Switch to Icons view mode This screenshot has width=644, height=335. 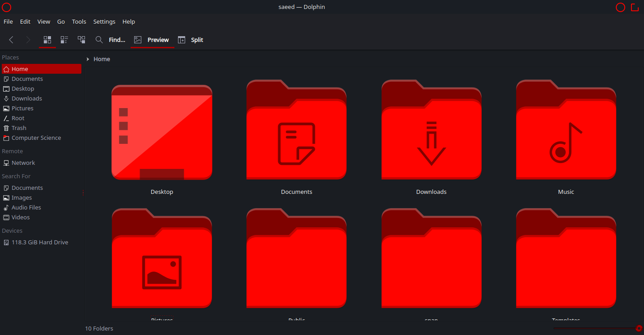47,40
